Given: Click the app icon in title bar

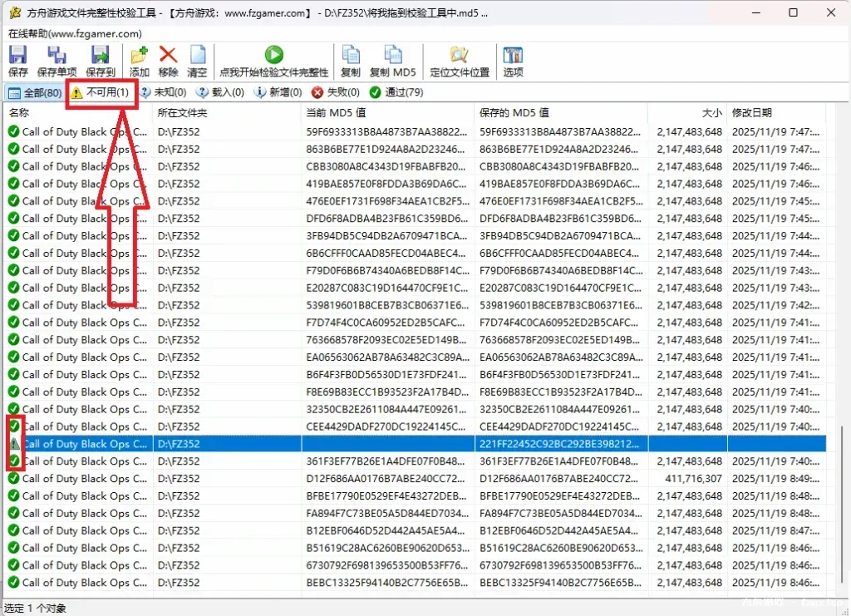Looking at the screenshot, I should pyautogui.click(x=15, y=12).
